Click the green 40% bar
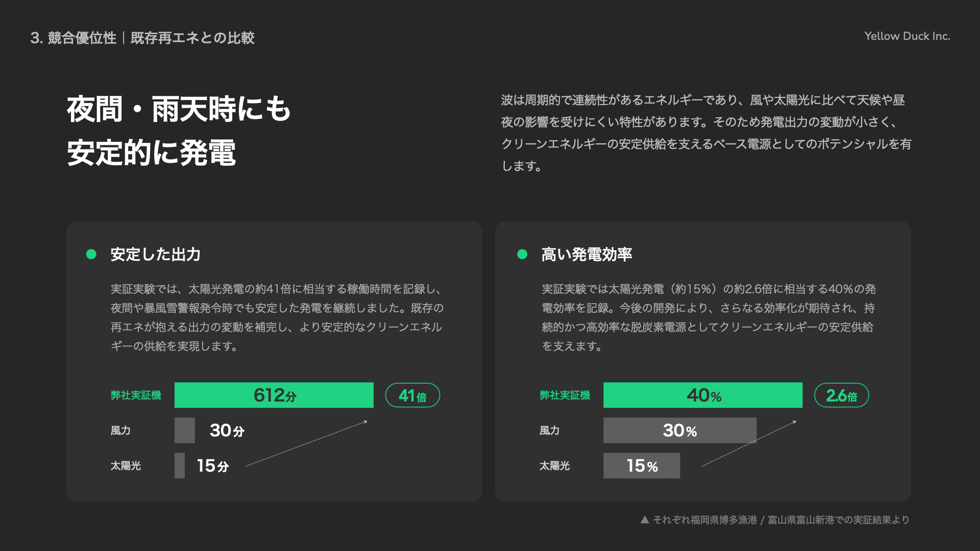 703,395
